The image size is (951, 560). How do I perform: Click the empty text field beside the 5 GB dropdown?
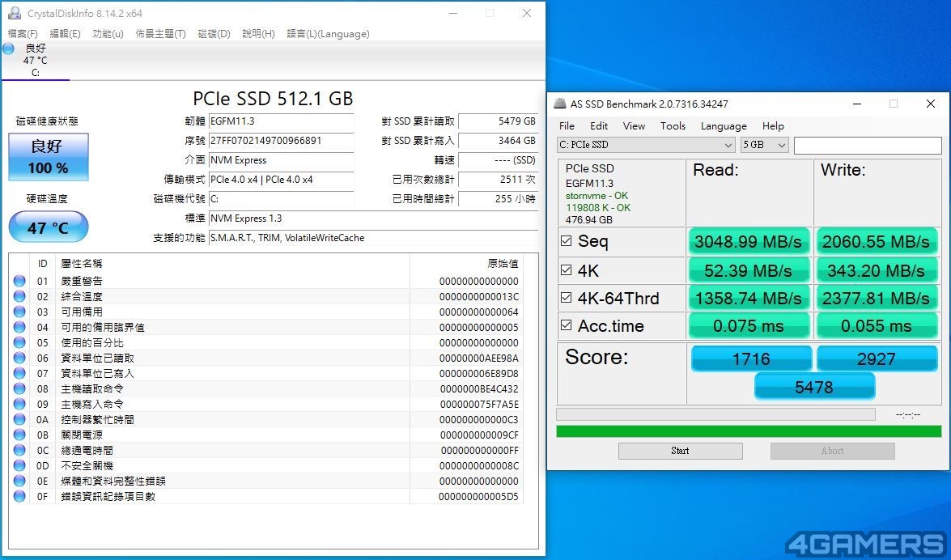(x=868, y=145)
